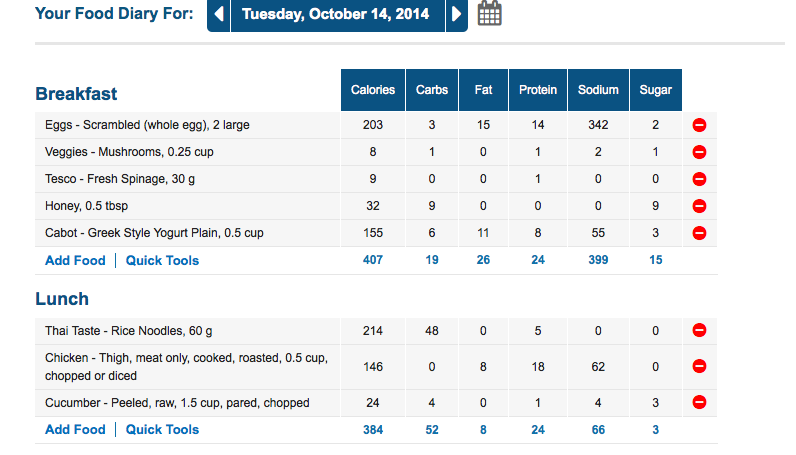Open the Eggs - Scrambled food entry

[147, 125]
